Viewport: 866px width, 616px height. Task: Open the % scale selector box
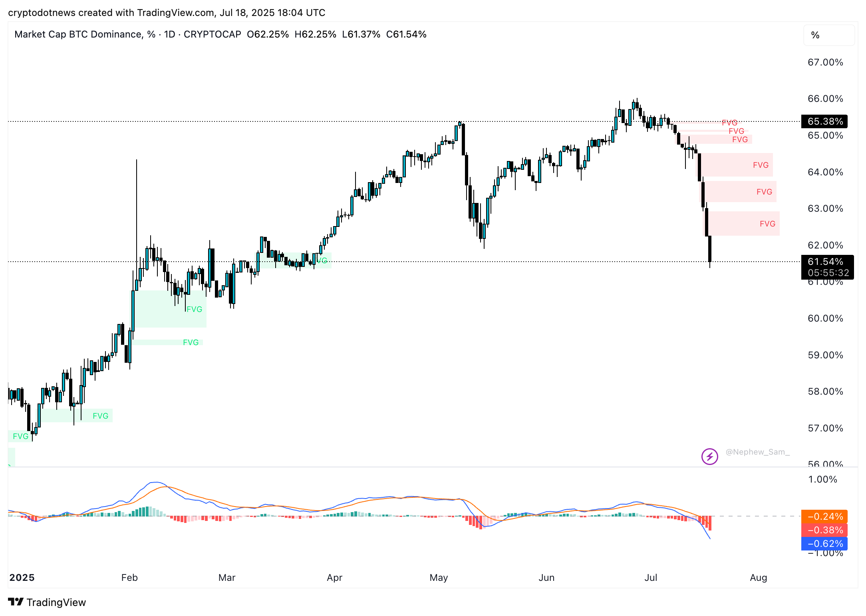[828, 35]
